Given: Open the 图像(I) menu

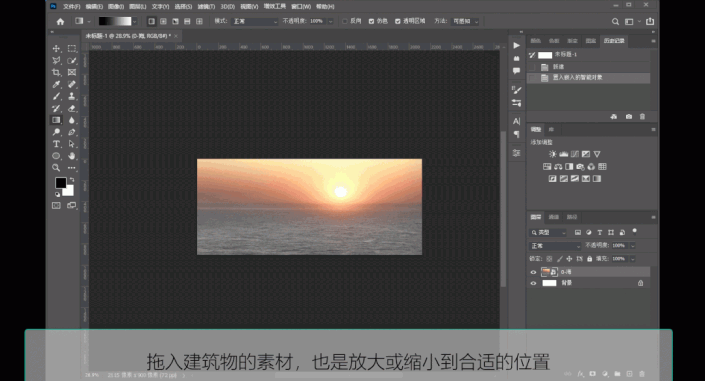Looking at the screenshot, I should coord(116,7).
